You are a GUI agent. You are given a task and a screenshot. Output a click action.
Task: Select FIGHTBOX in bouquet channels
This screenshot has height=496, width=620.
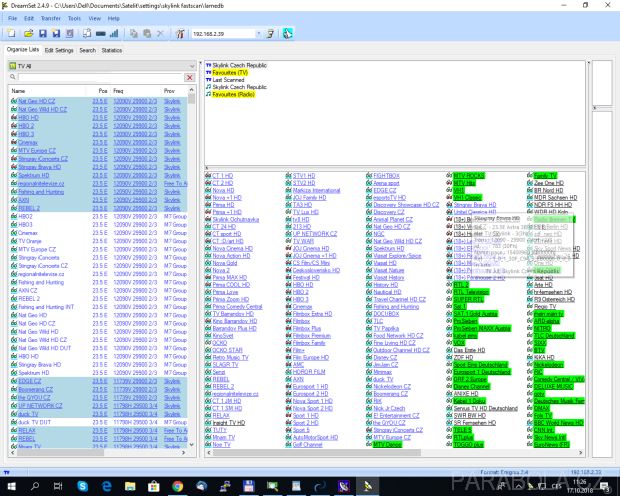tap(386, 176)
